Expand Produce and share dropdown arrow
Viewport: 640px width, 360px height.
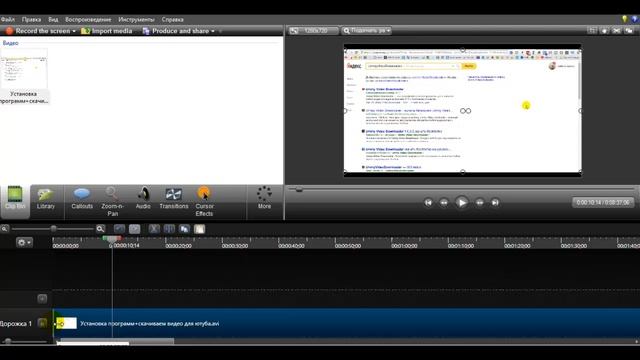(213, 31)
